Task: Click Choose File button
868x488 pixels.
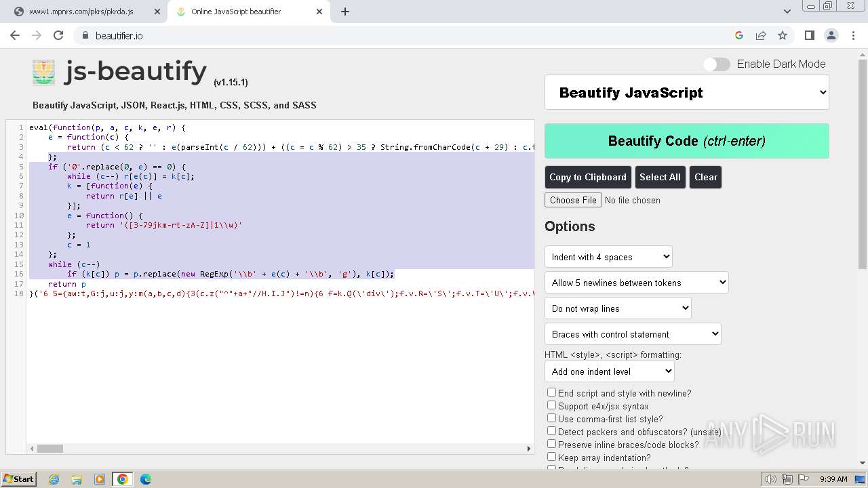Action: (x=573, y=200)
